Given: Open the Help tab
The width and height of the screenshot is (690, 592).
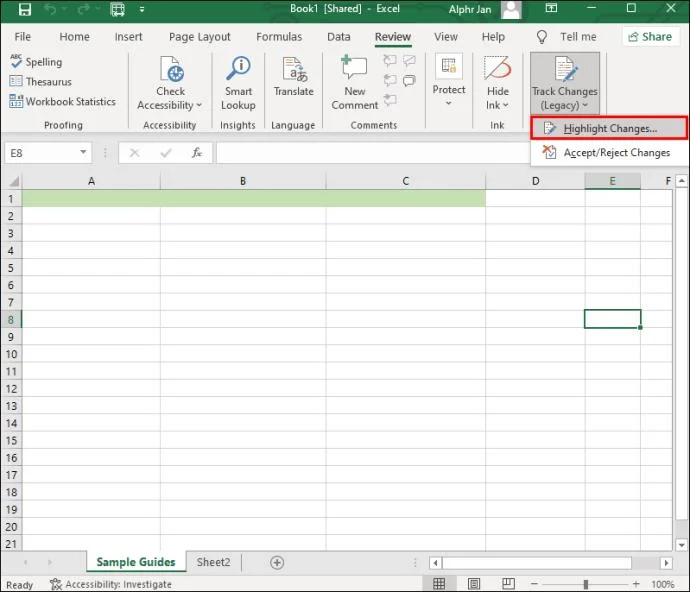Looking at the screenshot, I should coord(493,37).
